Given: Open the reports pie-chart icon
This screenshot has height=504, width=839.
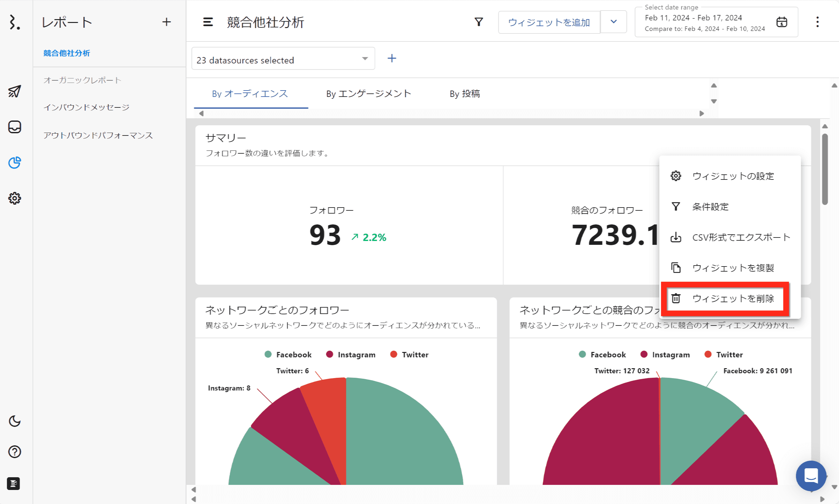Looking at the screenshot, I should coord(14,163).
